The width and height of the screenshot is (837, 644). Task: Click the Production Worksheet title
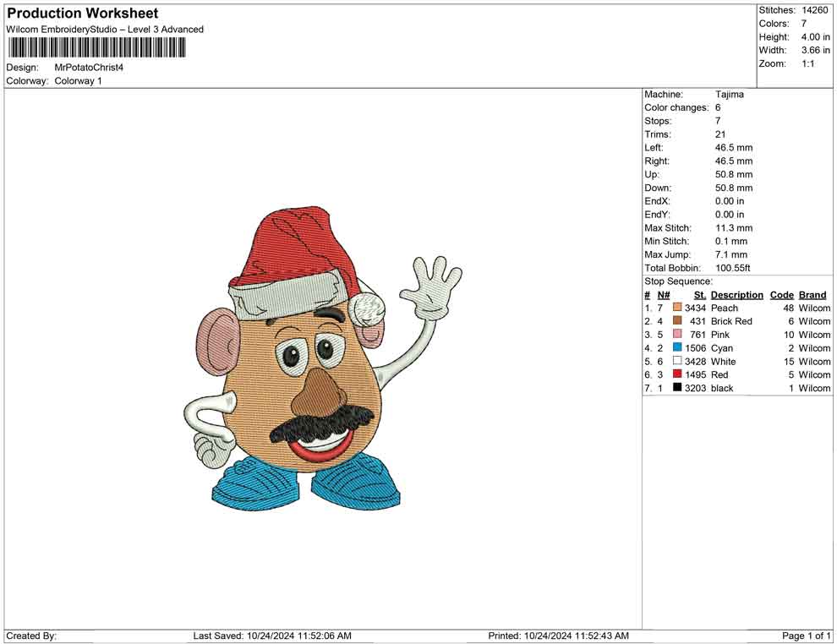[x=83, y=14]
